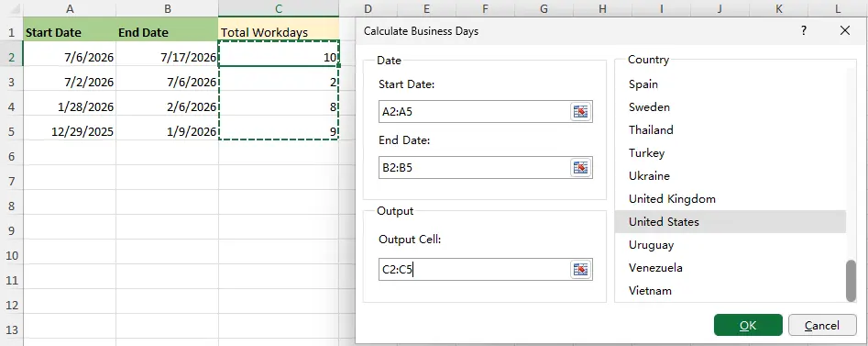Select column B header
This screenshot has height=346, width=868.
point(168,8)
